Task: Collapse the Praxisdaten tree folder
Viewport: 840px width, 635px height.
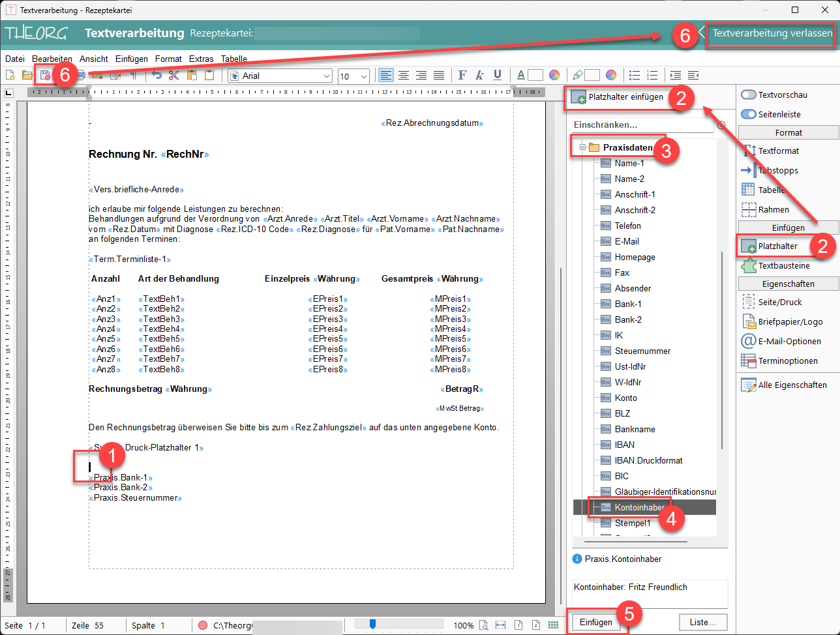Action: tap(582, 147)
